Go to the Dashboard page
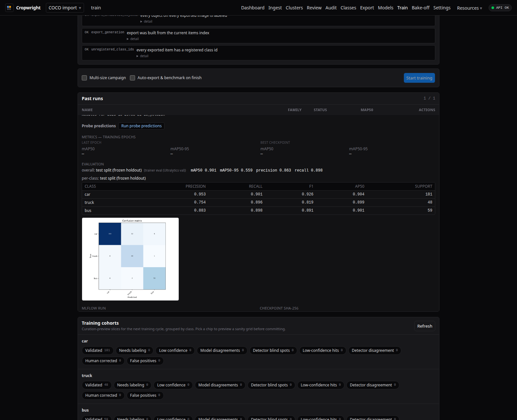Screen dimensions: 517x420 [253, 8]
